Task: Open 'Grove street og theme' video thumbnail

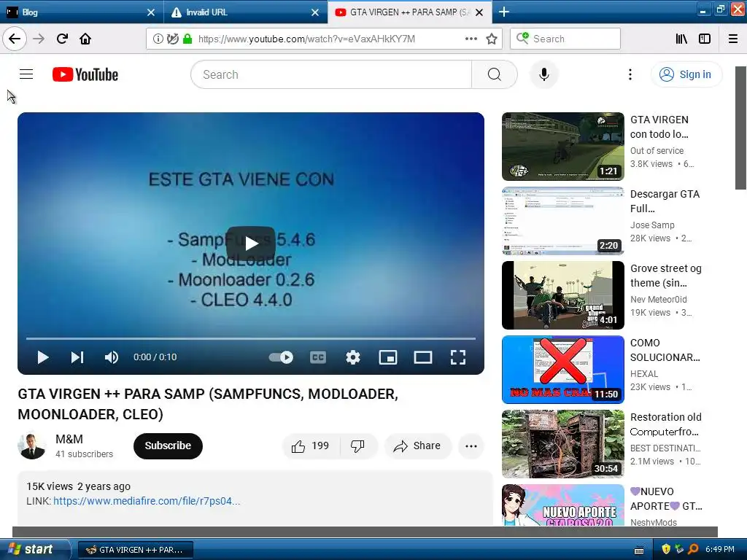Action: pos(562,295)
